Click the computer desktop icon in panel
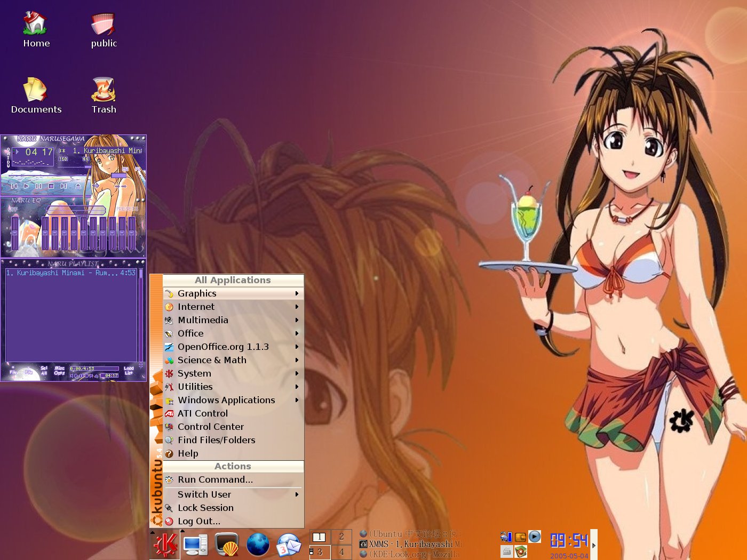 pos(195,545)
